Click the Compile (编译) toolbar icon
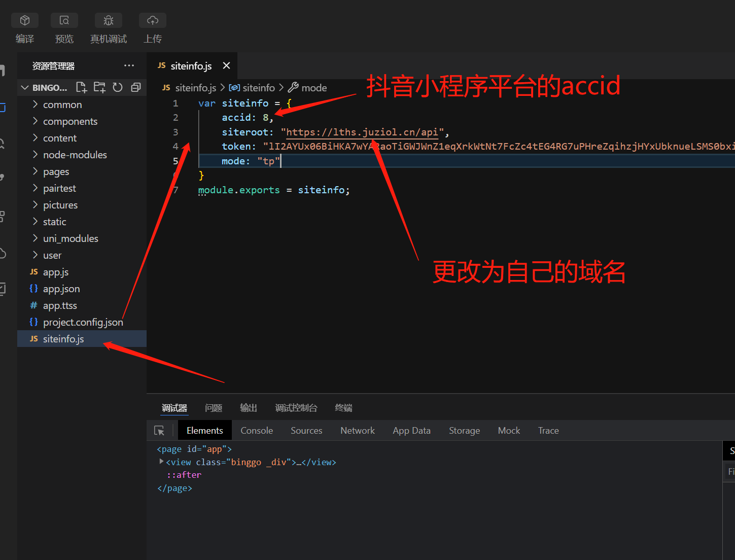Image resolution: width=735 pixels, height=560 pixels. pos(25,21)
